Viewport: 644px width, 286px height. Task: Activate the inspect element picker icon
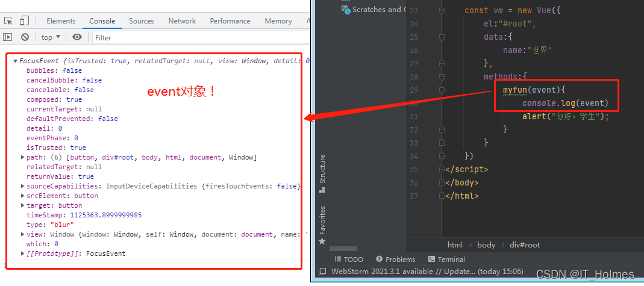coord(8,21)
